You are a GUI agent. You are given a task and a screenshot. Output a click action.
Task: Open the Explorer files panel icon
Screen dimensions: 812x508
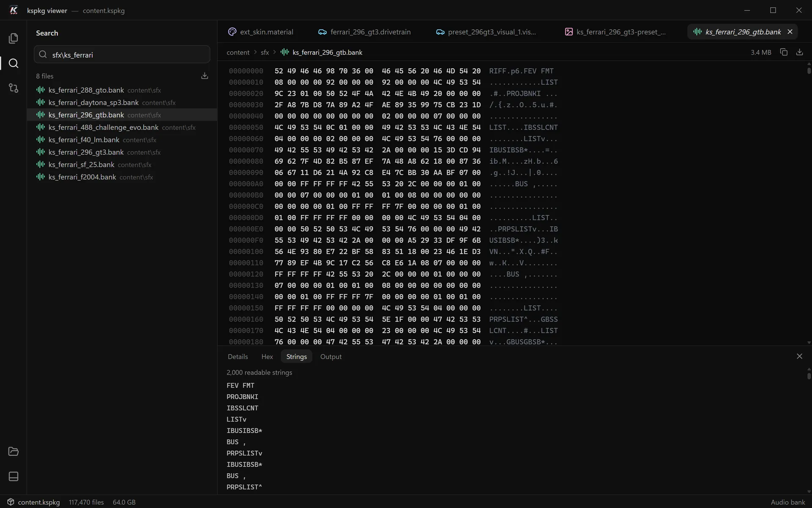pos(14,39)
